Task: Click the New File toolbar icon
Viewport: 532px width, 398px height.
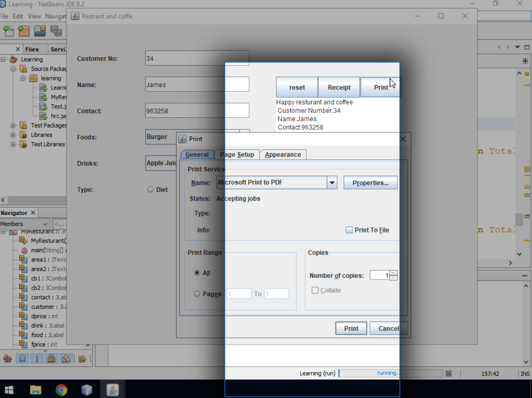Action: coord(8,31)
